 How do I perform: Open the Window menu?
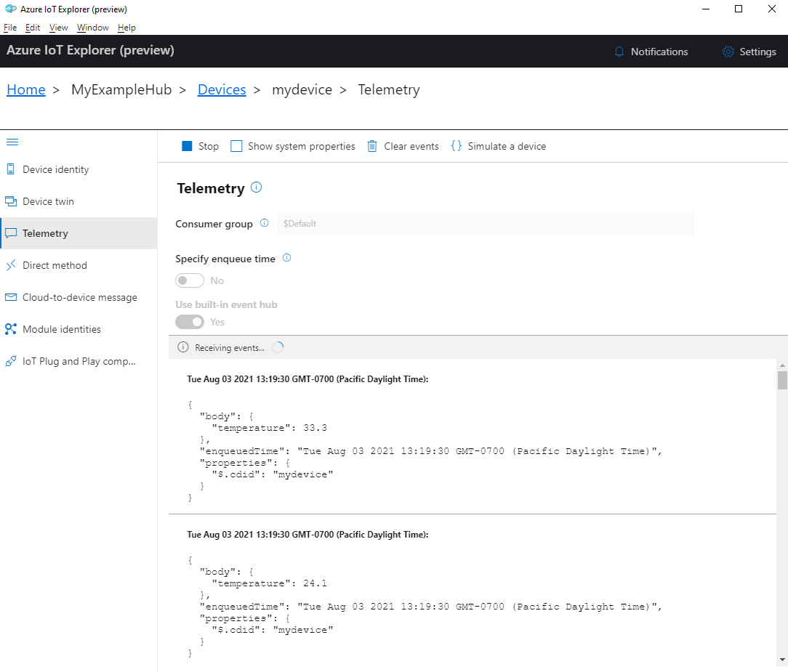point(92,27)
